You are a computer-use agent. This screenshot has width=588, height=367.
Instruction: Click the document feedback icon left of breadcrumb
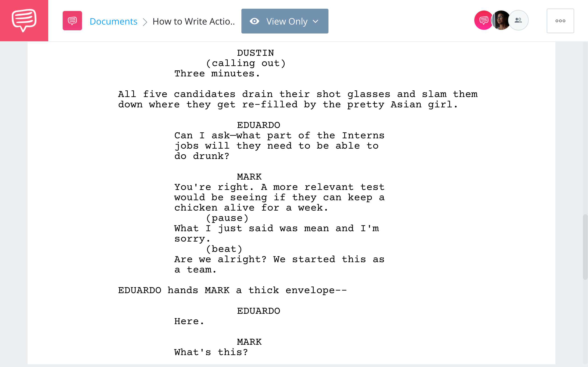tap(72, 21)
